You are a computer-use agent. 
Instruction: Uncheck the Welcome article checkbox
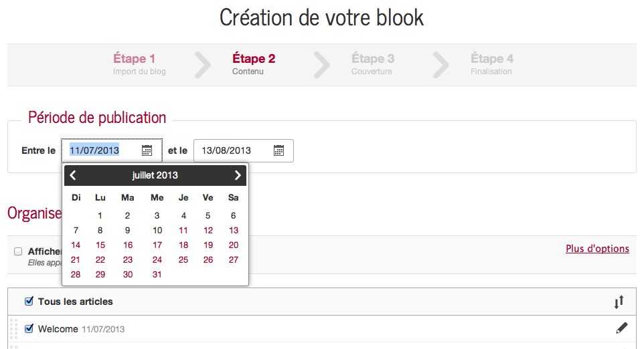click(29, 328)
